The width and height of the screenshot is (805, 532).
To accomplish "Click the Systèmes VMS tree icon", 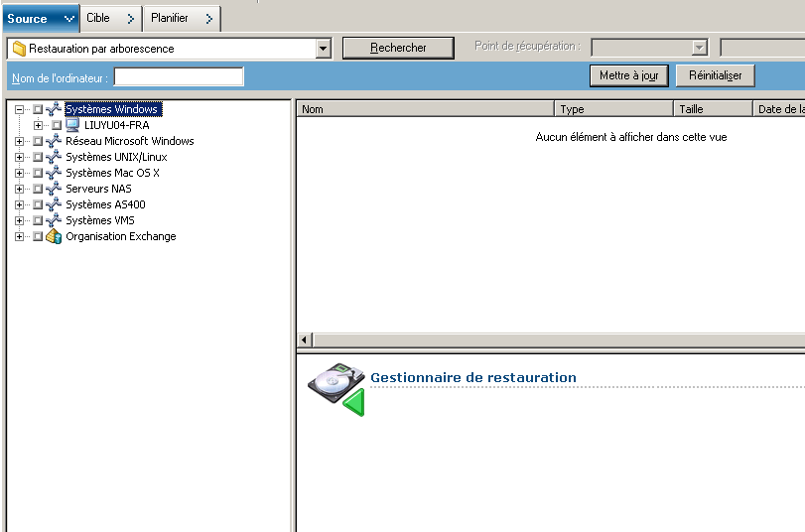I will [x=54, y=220].
